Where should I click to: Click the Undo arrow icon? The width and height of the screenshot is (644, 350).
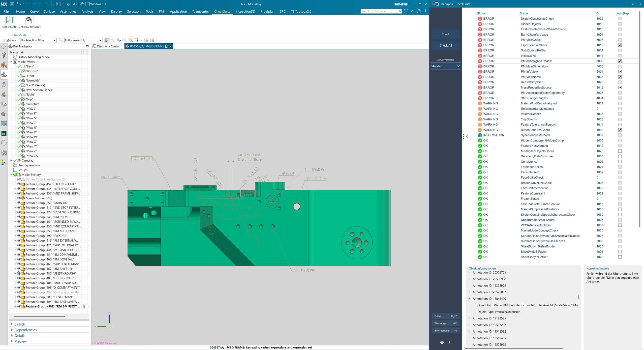[x=19, y=4]
